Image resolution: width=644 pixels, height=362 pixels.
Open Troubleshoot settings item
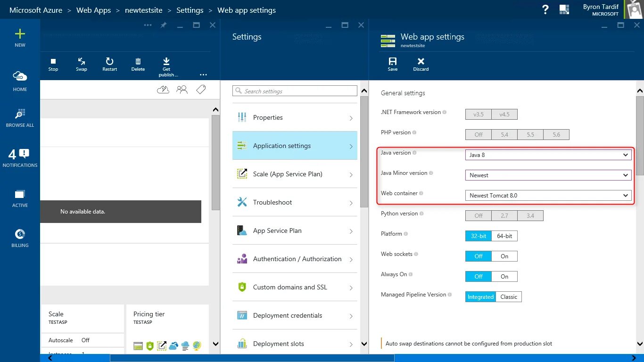click(x=295, y=202)
